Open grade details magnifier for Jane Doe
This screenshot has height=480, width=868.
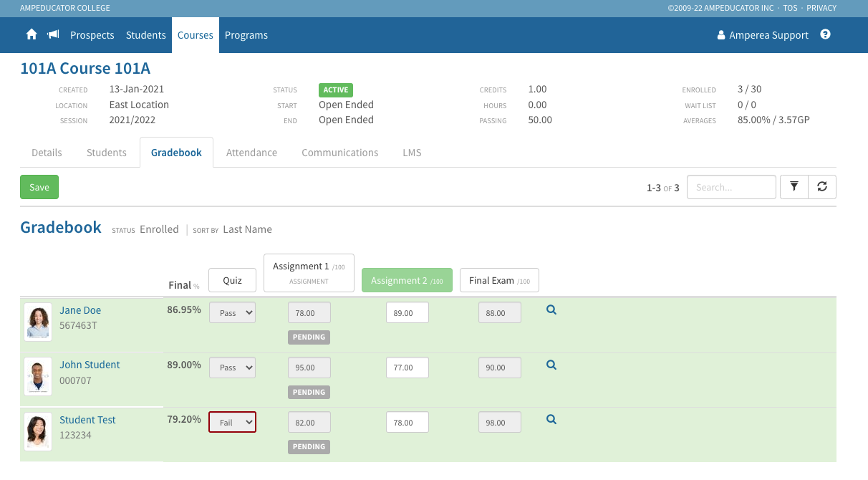point(551,309)
